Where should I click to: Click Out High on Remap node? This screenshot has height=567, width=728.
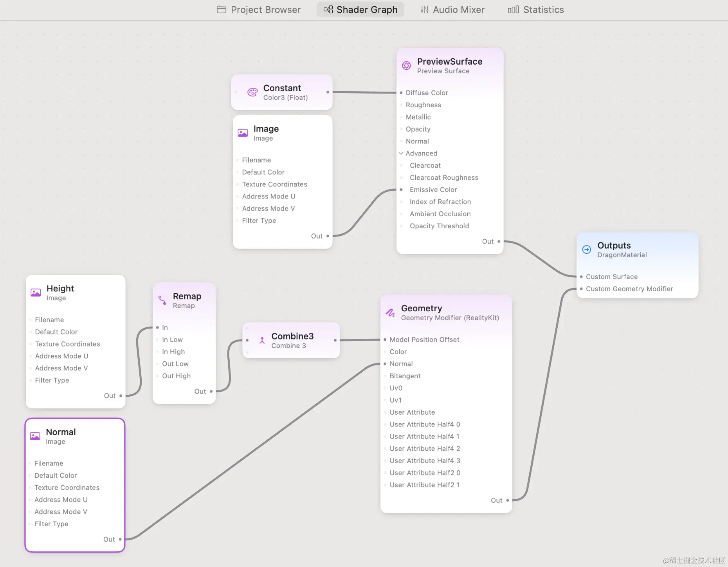click(x=176, y=376)
